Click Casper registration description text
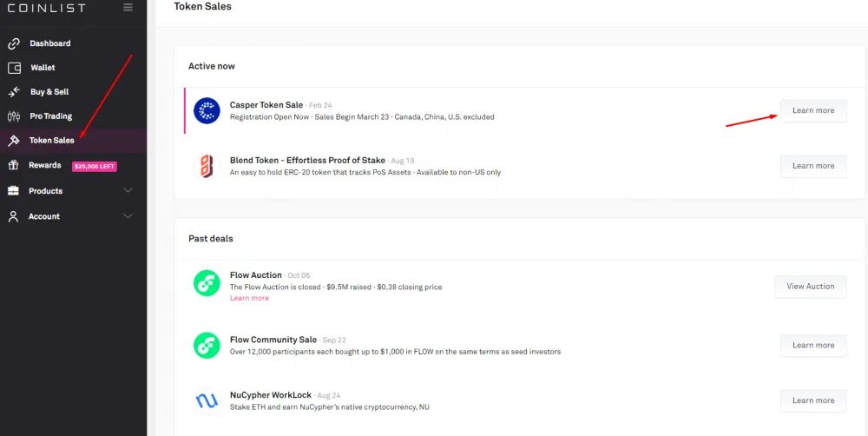 pos(362,117)
